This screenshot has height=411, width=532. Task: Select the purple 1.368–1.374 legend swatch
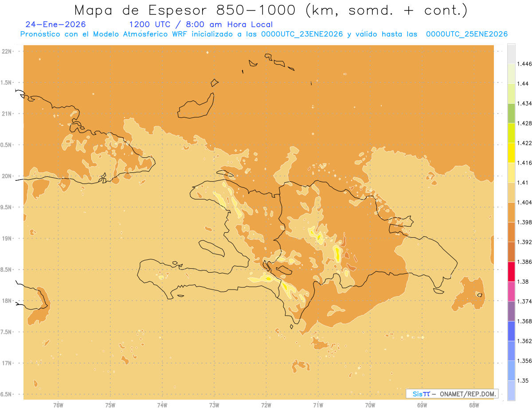[511, 311]
